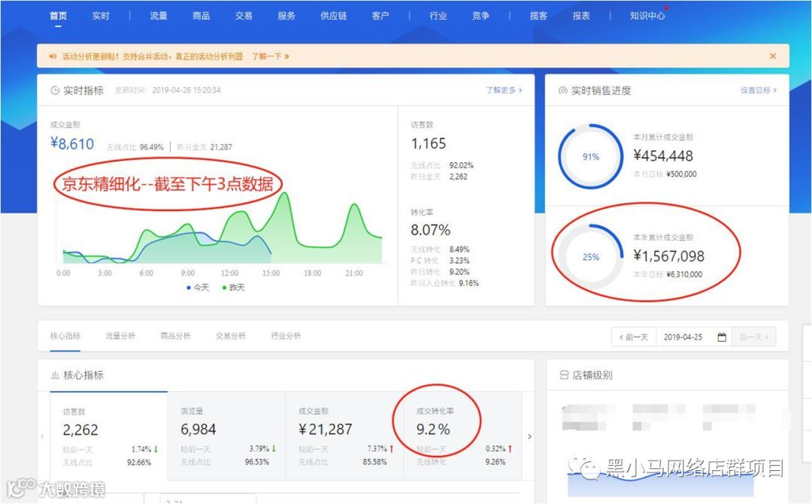Viewport: 812px width, 504px height.
Task: Close the orange announcement banner
Action: click(773, 56)
